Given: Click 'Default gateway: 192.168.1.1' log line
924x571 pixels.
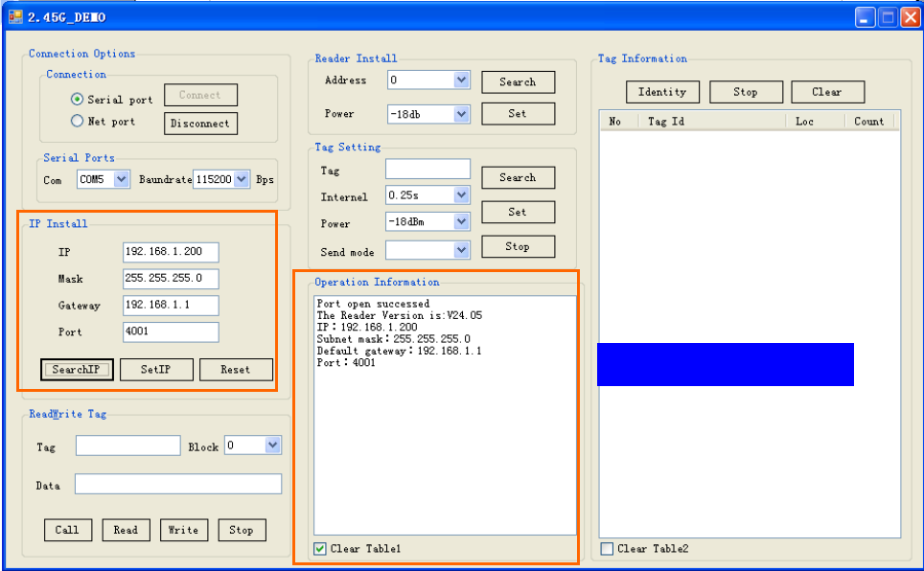Looking at the screenshot, I should click(x=399, y=351).
